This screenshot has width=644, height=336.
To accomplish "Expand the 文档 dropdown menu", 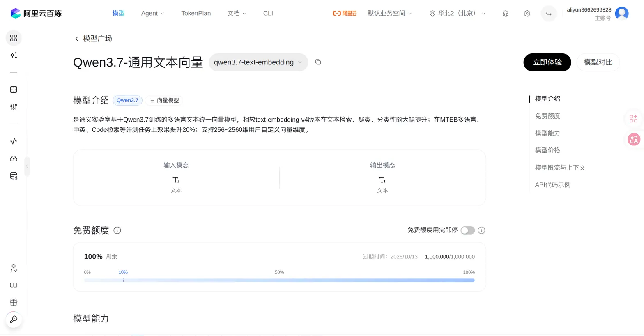I will point(237,14).
